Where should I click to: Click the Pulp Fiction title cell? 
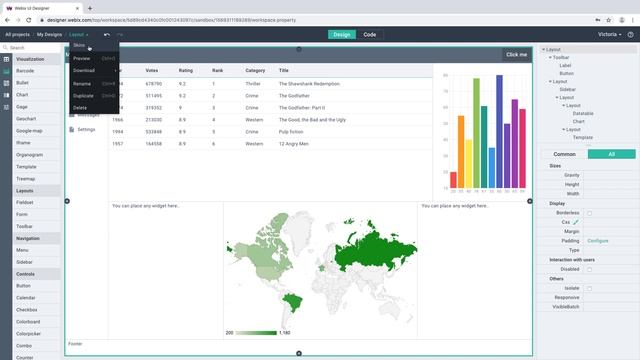(291, 132)
